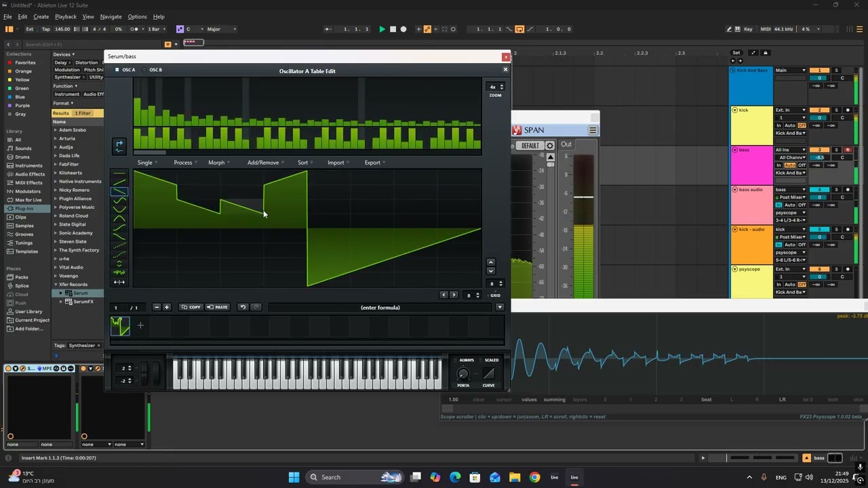Adjust the PORTA knob in Serum

point(463,373)
